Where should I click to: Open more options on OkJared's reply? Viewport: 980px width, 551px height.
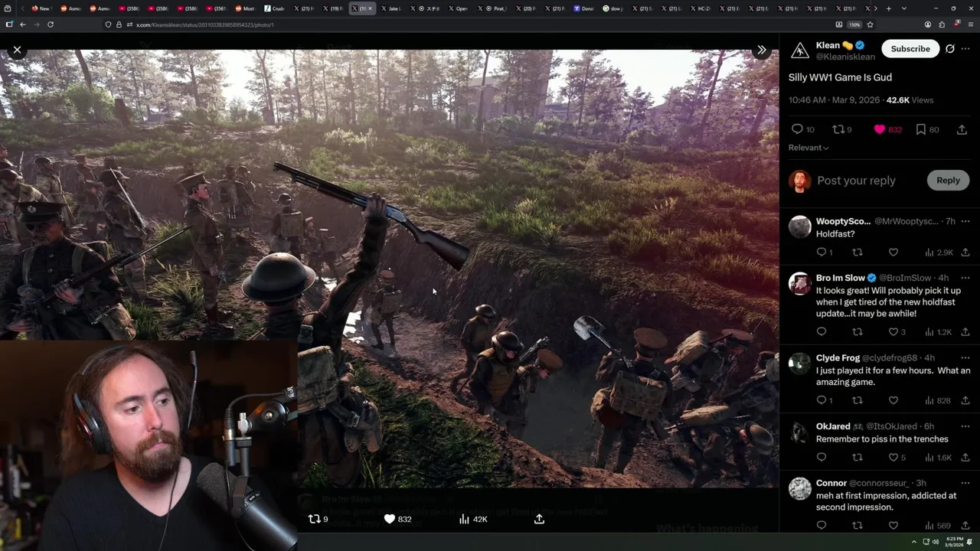[965, 426]
